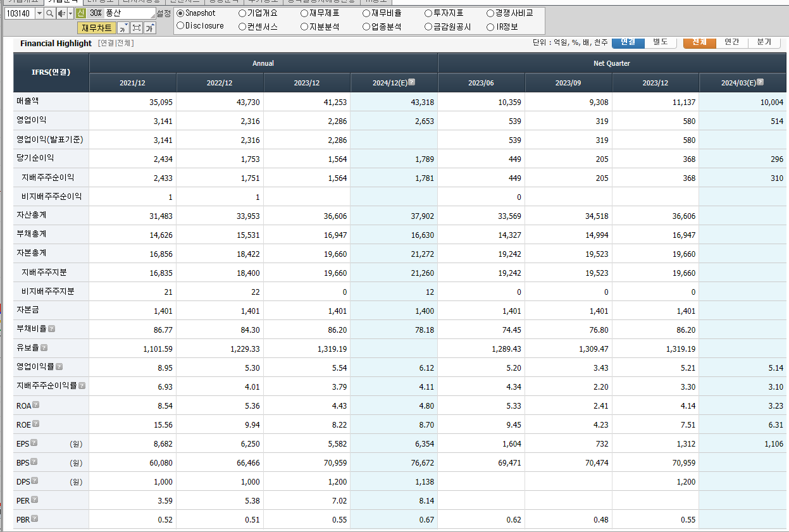
Task: Click the 2021/12 column header
Action: coord(133,83)
